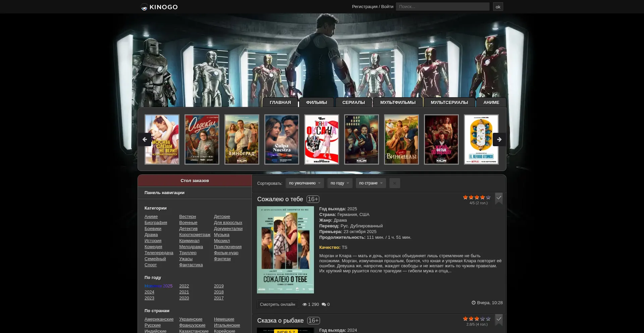Select the Боевики category link

153,229
